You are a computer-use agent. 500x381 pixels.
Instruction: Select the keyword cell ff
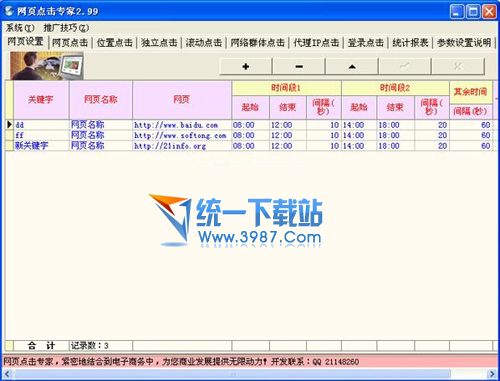[x=41, y=135]
